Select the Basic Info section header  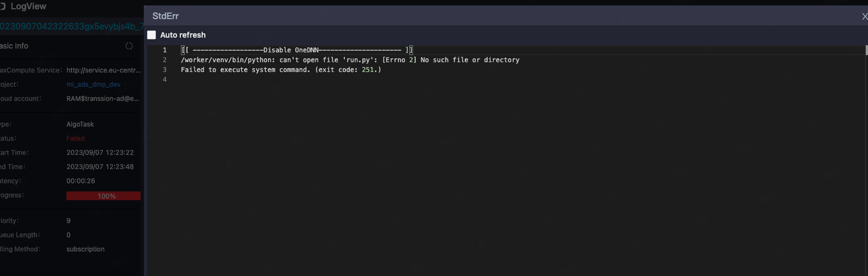(14, 46)
